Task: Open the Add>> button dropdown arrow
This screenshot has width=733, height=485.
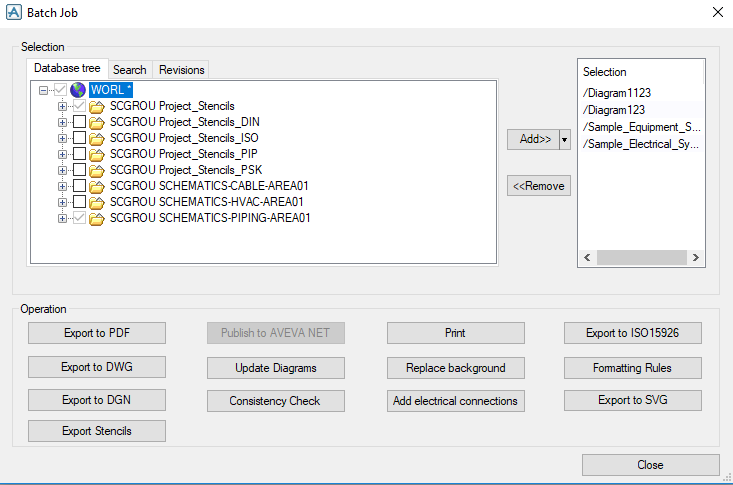Action: coord(564,139)
